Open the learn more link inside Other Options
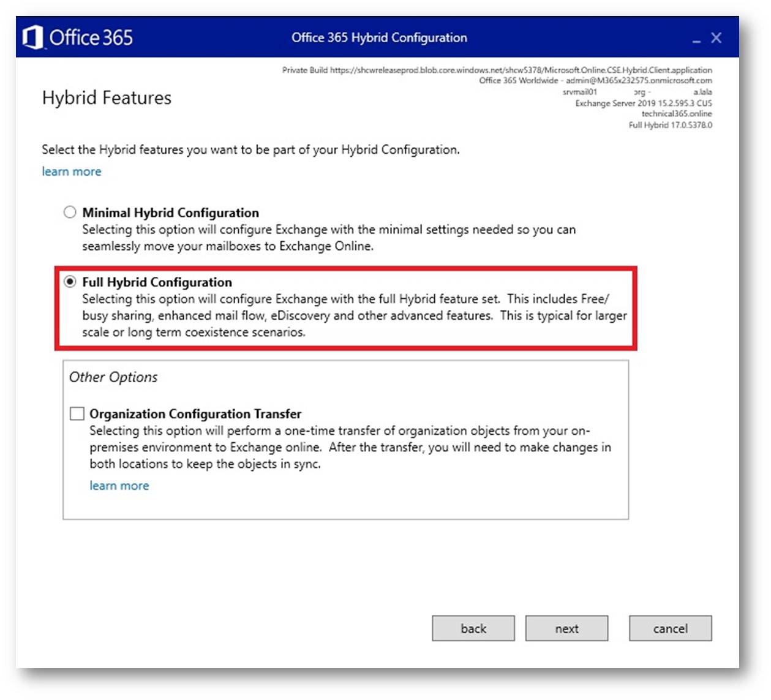Screen dimensions: 771x700 click(119, 486)
